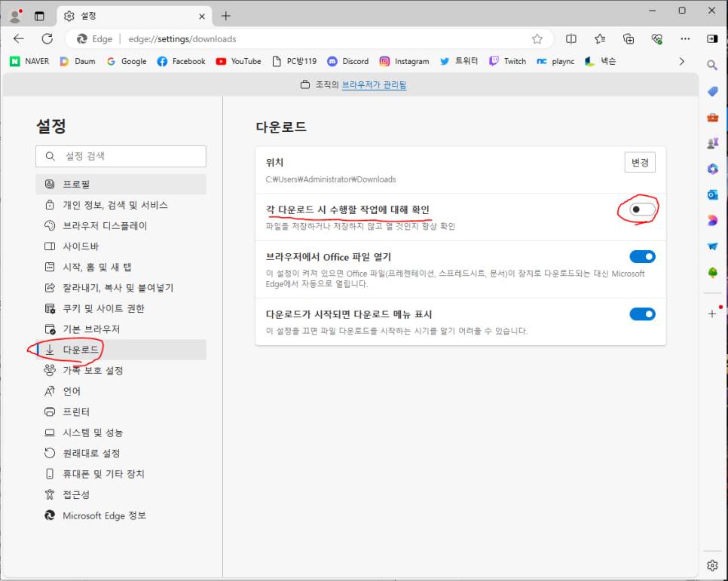Open the sidebar search icon

pos(712,66)
